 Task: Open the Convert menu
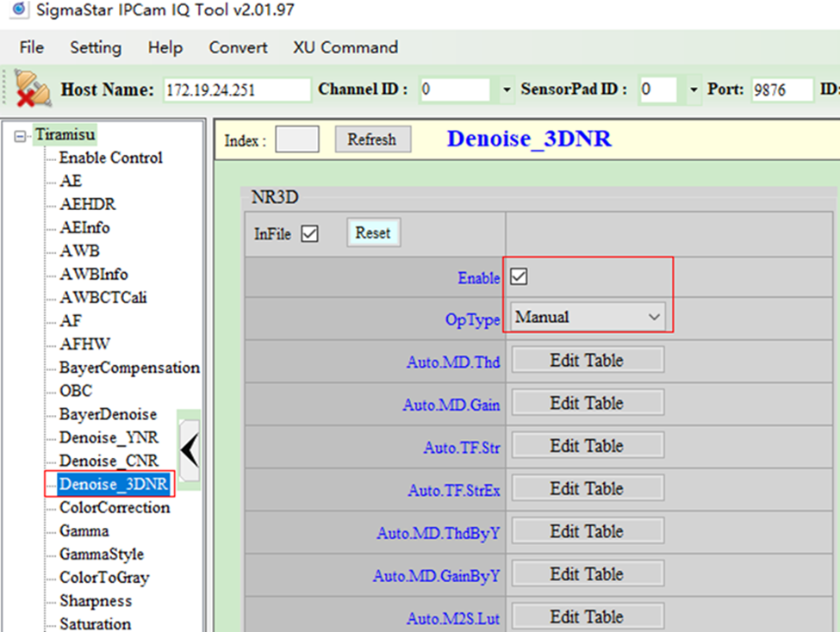click(238, 47)
